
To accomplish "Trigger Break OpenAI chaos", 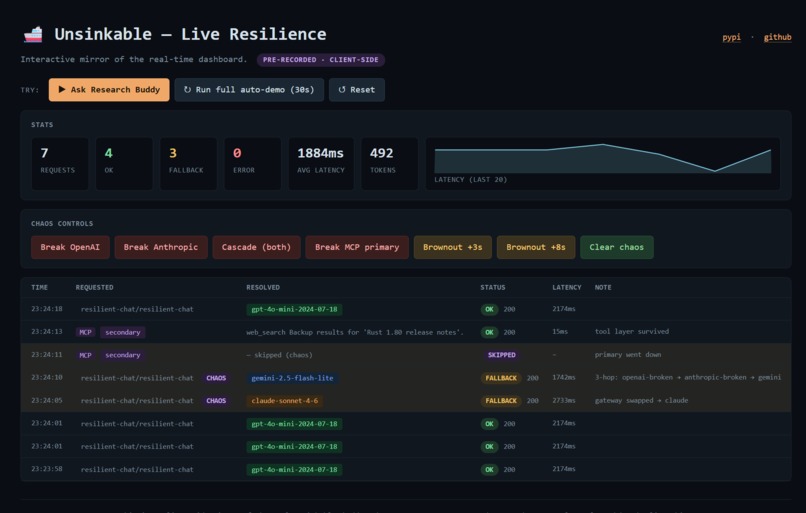I will pos(70,247).
